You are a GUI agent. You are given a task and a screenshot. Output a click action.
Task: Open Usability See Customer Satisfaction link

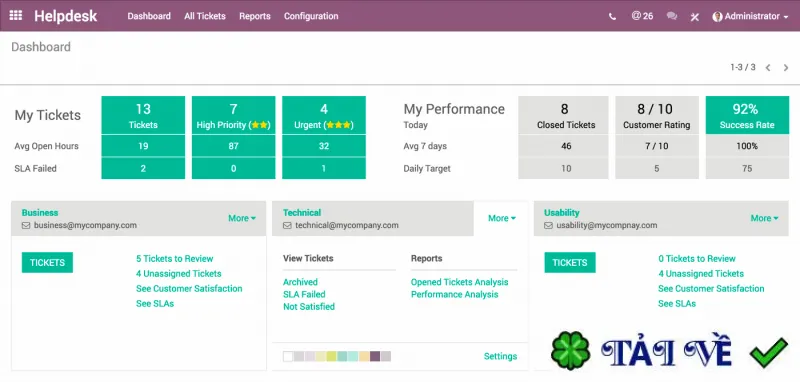pyautogui.click(x=711, y=289)
